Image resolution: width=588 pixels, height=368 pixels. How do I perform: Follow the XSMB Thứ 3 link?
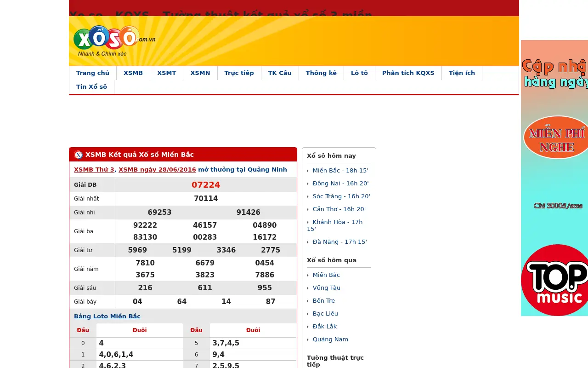94,170
